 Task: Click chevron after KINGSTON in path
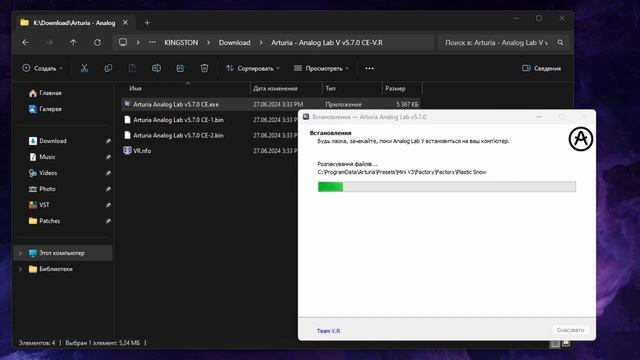point(209,42)
